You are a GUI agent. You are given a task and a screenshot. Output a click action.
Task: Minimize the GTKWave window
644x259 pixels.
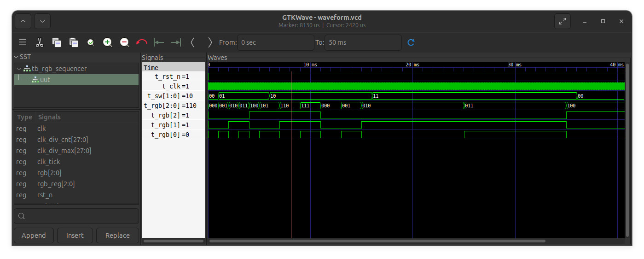(x=585, y=21)
